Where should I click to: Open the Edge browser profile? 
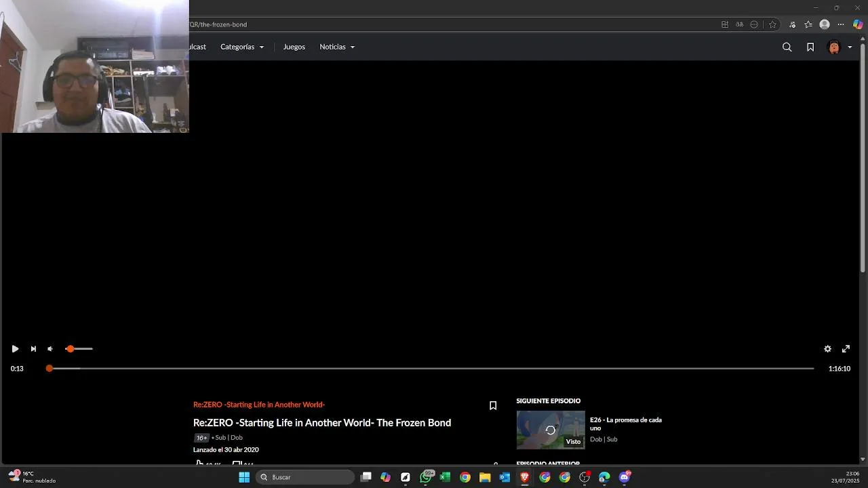[825, 24]
